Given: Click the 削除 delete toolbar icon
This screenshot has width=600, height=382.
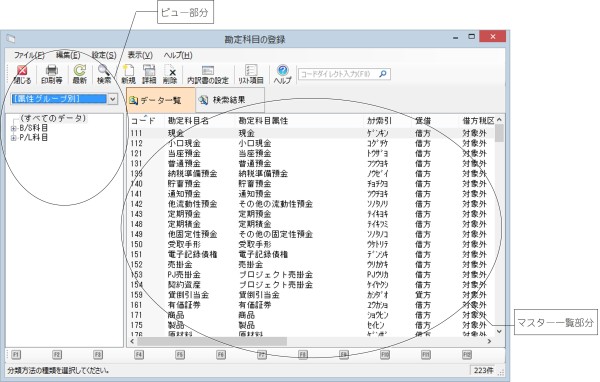Looking at the screenshot, I should 170,74.
